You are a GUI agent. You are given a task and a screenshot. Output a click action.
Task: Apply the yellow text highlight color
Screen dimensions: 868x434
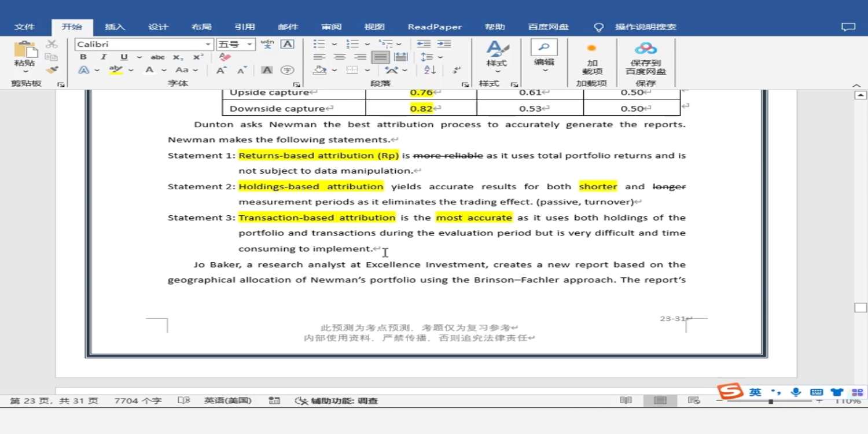(x=116, y=70)
